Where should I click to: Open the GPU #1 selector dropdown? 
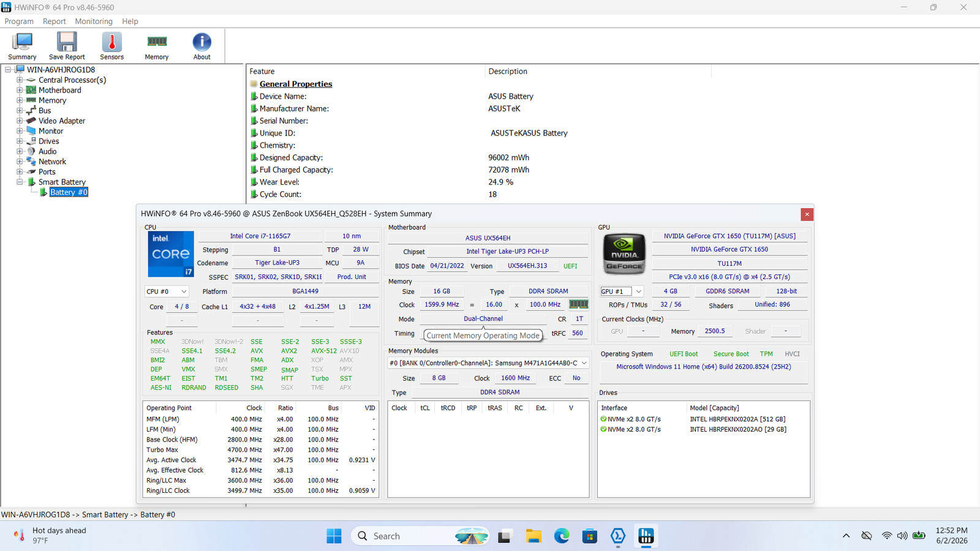pos(622,291)
